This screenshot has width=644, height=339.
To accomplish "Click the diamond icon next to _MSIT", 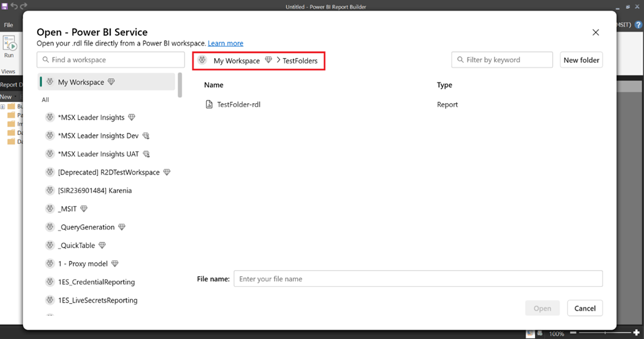I will coord(84,209).
